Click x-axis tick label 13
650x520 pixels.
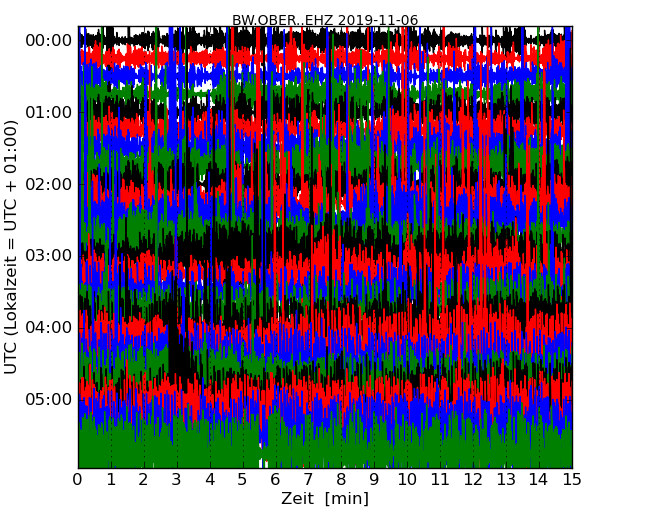tap(506, 480)
